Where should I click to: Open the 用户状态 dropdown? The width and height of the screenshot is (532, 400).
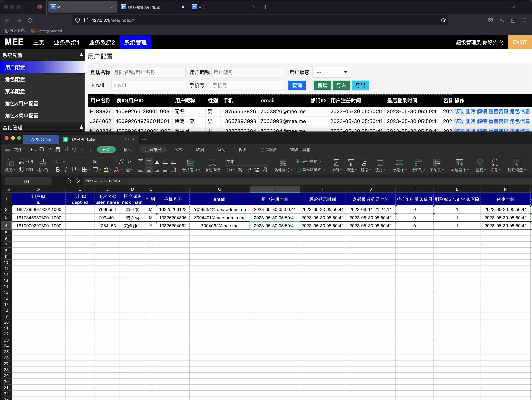(331, 72)
